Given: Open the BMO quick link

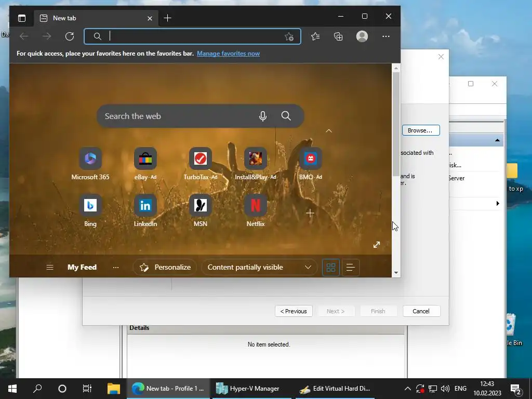Looking at the screenshot, I should click(x=311, y=164).
